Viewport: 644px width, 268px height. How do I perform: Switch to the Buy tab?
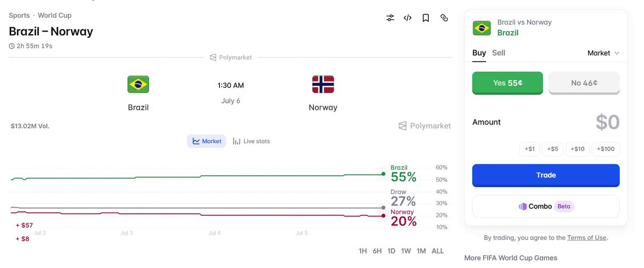click(479, 53)
